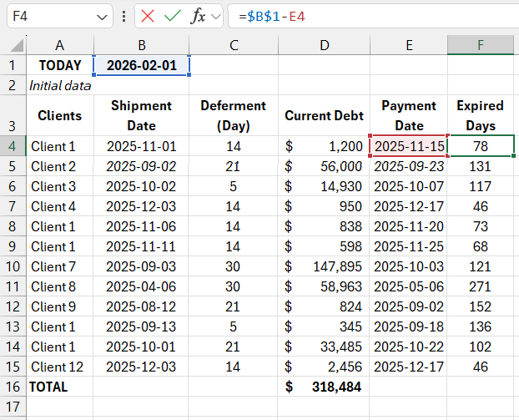Click payment date 2025-10-07
The image size is (519, 420).
pos(409,186)
